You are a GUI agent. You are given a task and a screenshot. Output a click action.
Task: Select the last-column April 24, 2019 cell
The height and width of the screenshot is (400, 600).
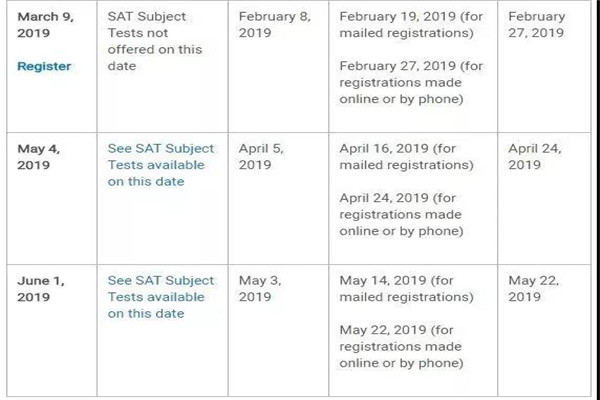[535, 157]
